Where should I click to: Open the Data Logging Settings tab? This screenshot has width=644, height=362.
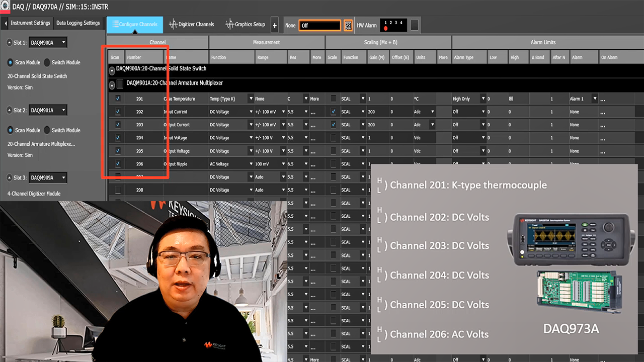(x=78, y=23)
